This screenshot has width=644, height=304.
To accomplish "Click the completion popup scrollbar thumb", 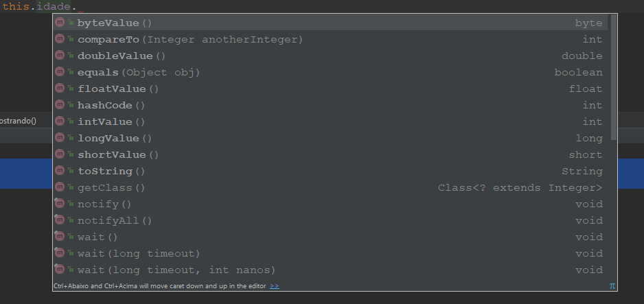I will tap(614, 77).
